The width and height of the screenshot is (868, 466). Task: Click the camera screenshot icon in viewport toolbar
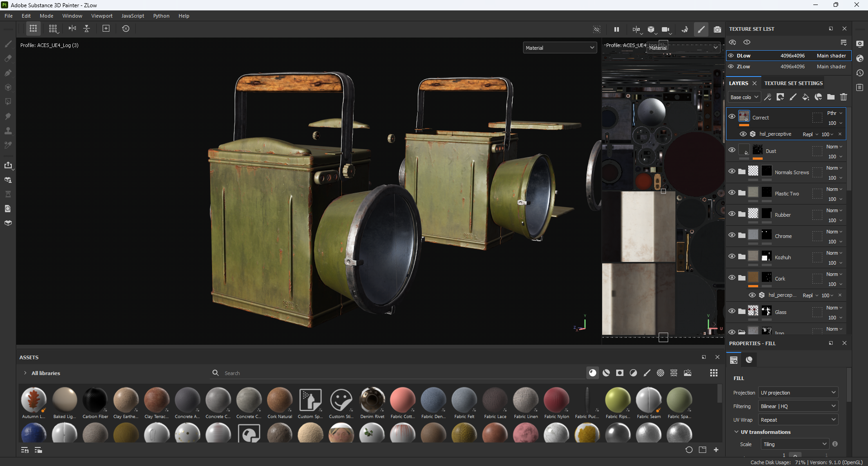pyautogui.click(x=717, y=29)
